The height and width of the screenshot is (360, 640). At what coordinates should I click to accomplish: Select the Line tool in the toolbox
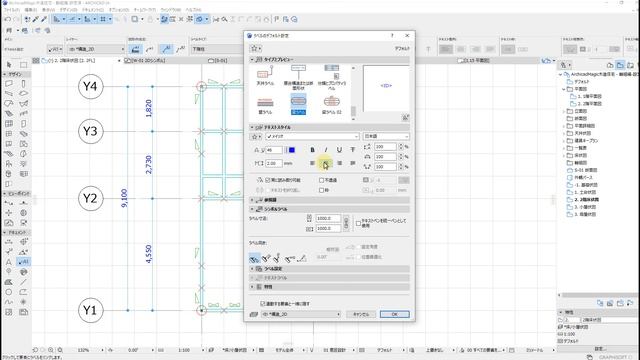[24, 282]
